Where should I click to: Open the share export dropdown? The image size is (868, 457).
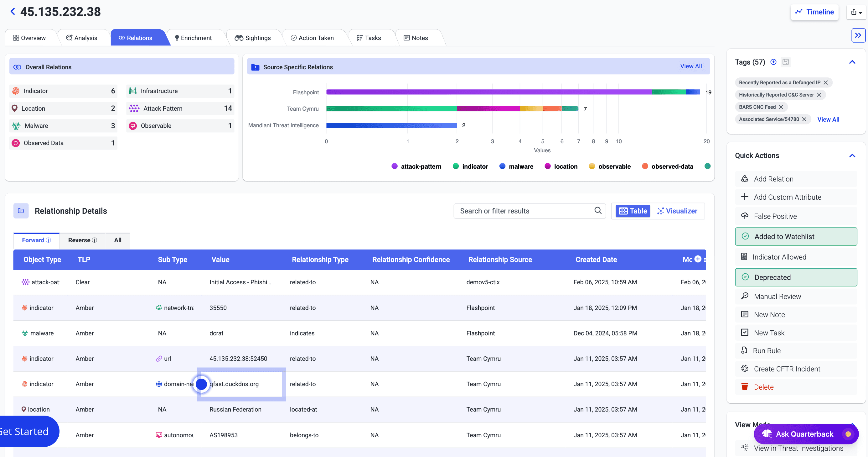pyautogui.click(x=856, y=12)
